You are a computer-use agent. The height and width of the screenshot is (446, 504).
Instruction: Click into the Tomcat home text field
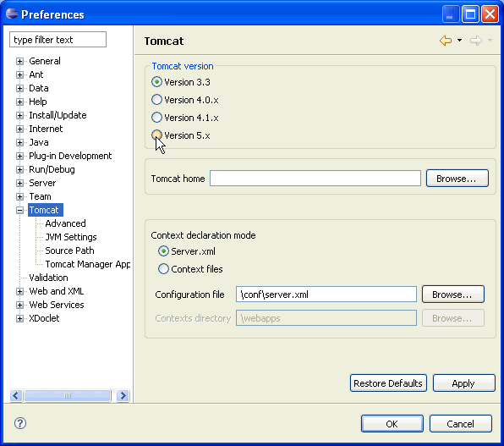315,179
